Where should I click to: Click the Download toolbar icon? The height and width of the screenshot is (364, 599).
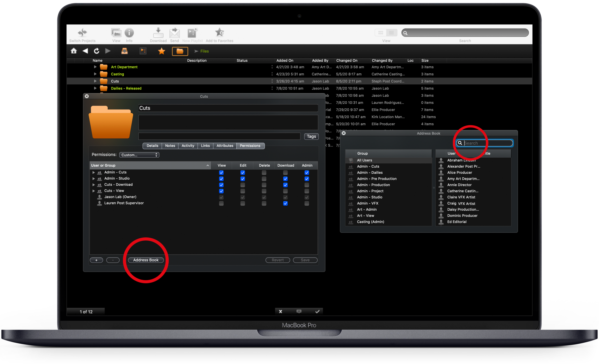coord(158,33)
